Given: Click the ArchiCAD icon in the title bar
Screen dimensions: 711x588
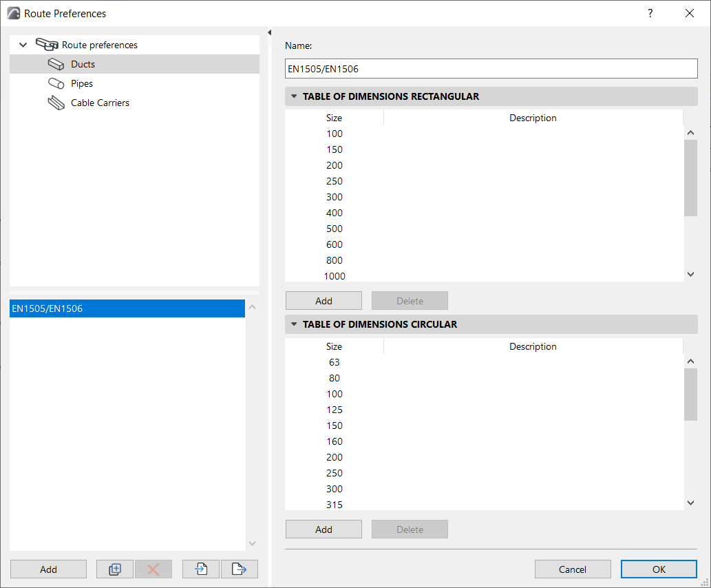Looking at the screenshot, I should tap(14, 13).
